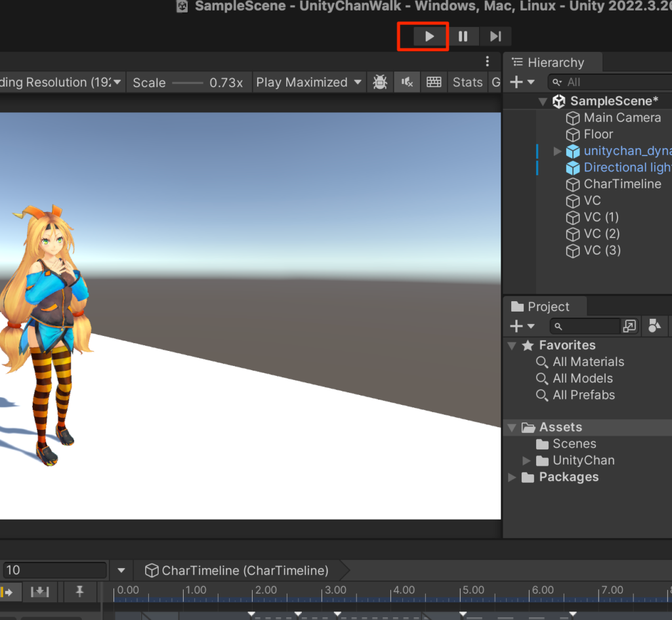Screen dimensions: 672x620
Task: Open the Play Maximized dropdown
Action: [308, 82]
